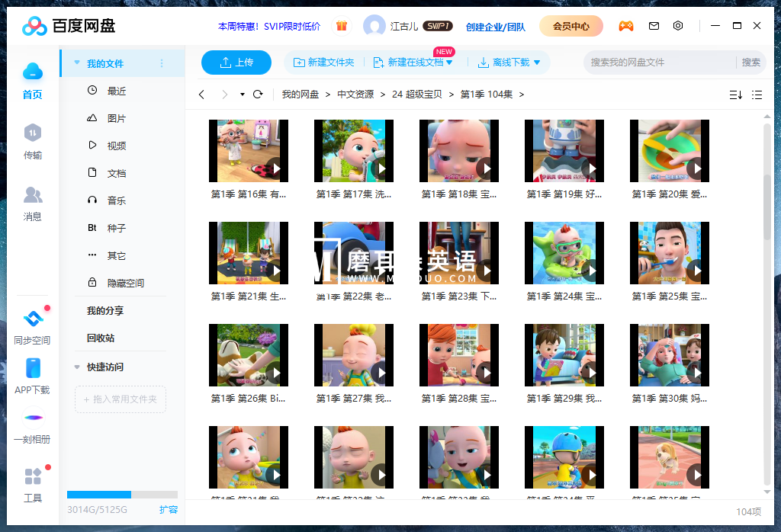Click the gift box icon in header

[x=342, y=26]
